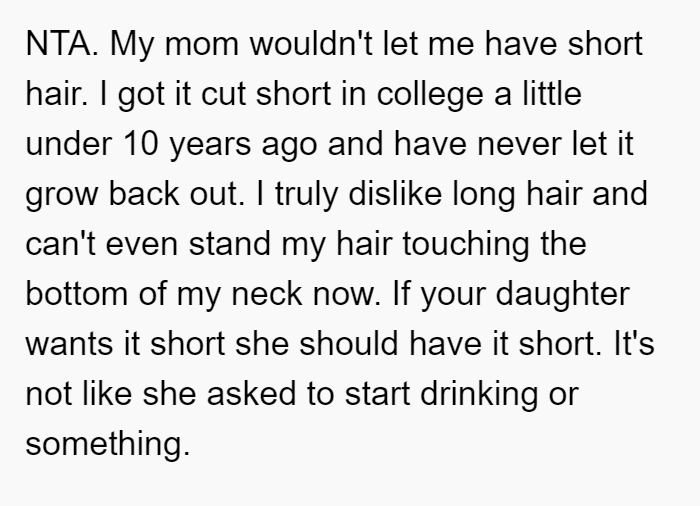Screen dimensions: 700x506
Task: Click the word "can't" starting the fifth line
Action: coord(60,244)
